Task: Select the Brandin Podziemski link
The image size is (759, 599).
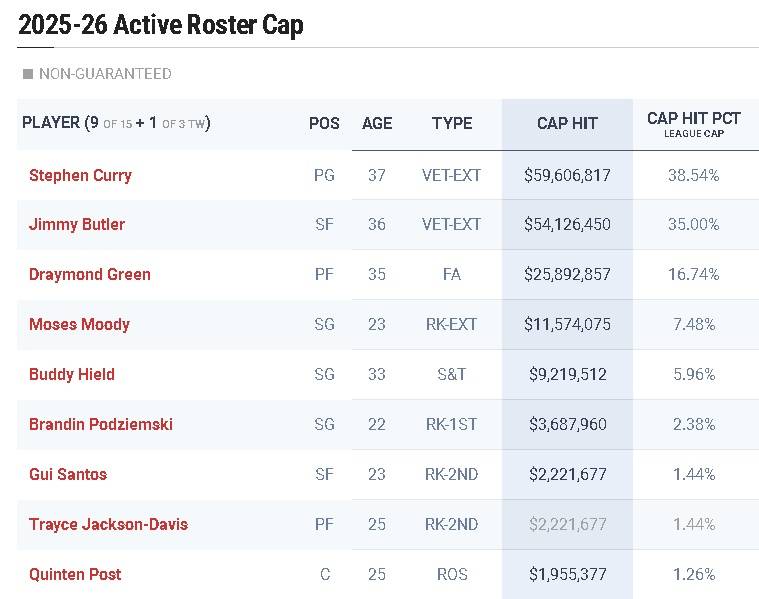Action: coord(101,424)
